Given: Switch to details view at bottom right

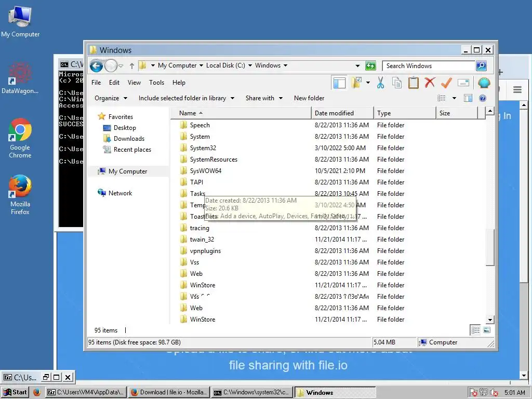Looking at the screenshot, I should [475, 330].
